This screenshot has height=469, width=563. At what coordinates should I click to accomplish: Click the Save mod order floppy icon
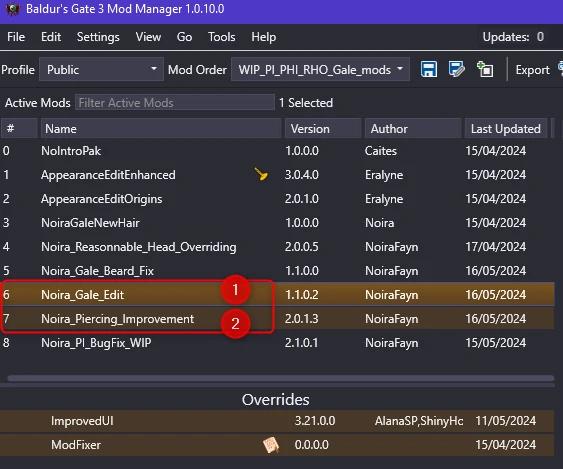point(429,69)
